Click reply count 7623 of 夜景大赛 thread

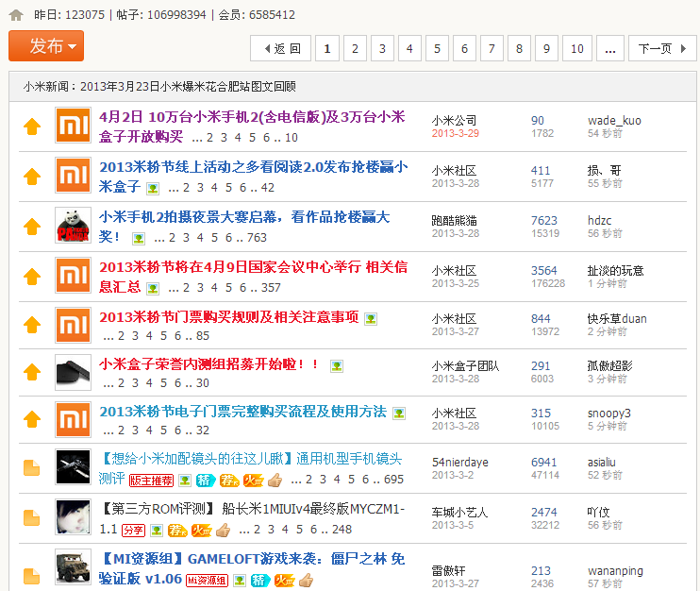543,221
